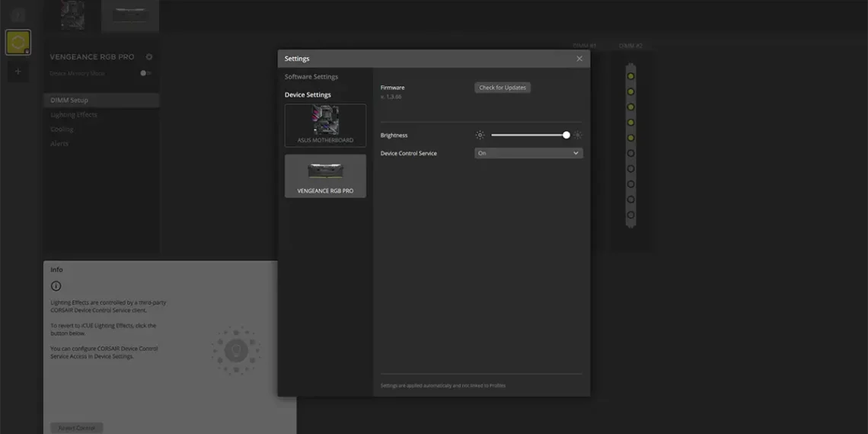Open DIMM Setup in the device menu
The height and width of the screenshot is (434, 868).
[101, 101]
